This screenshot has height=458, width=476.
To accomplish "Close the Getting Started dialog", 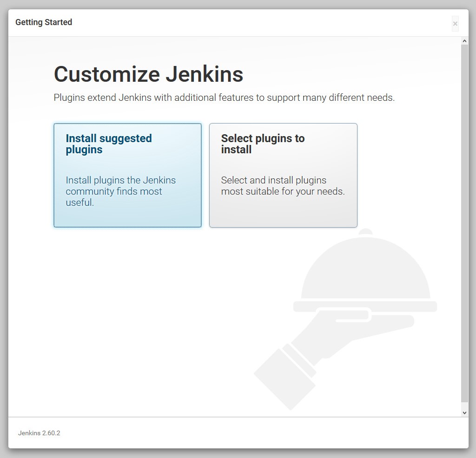I will (455, 24).
